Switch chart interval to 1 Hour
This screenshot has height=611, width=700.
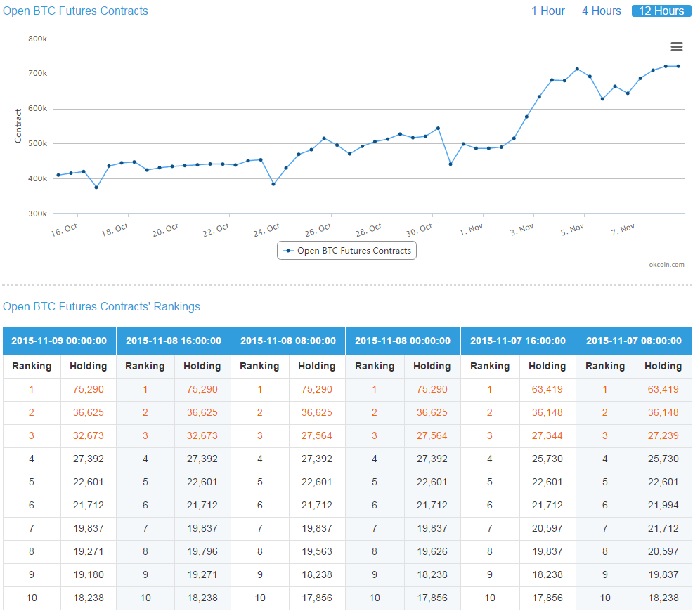547,11
